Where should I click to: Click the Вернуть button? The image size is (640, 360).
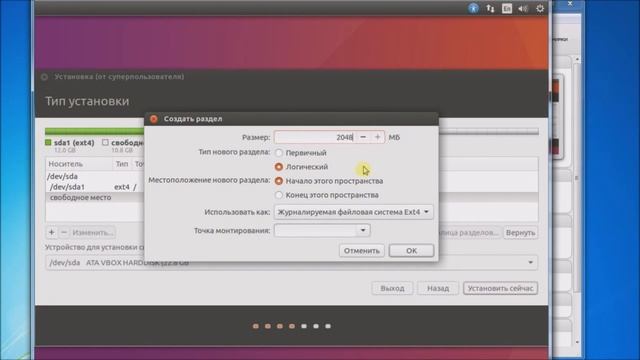pyautogui.click(x=520, y=233)
